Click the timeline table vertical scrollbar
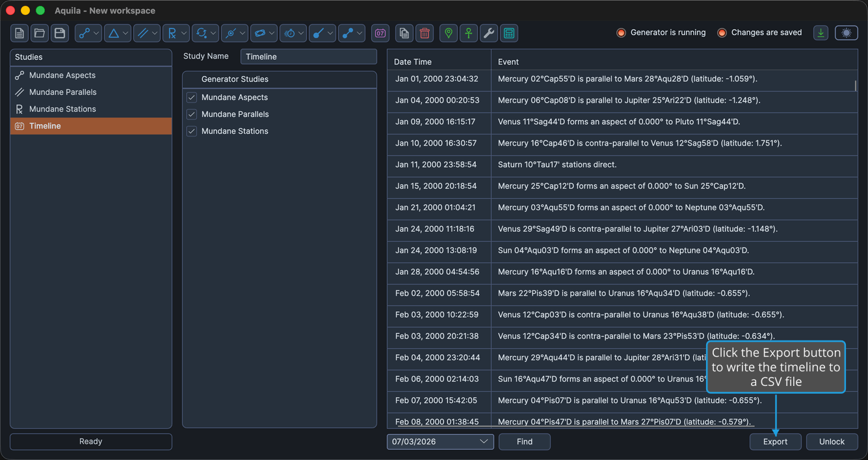Viewport: 868px width, 460px height. pos(856,86)
